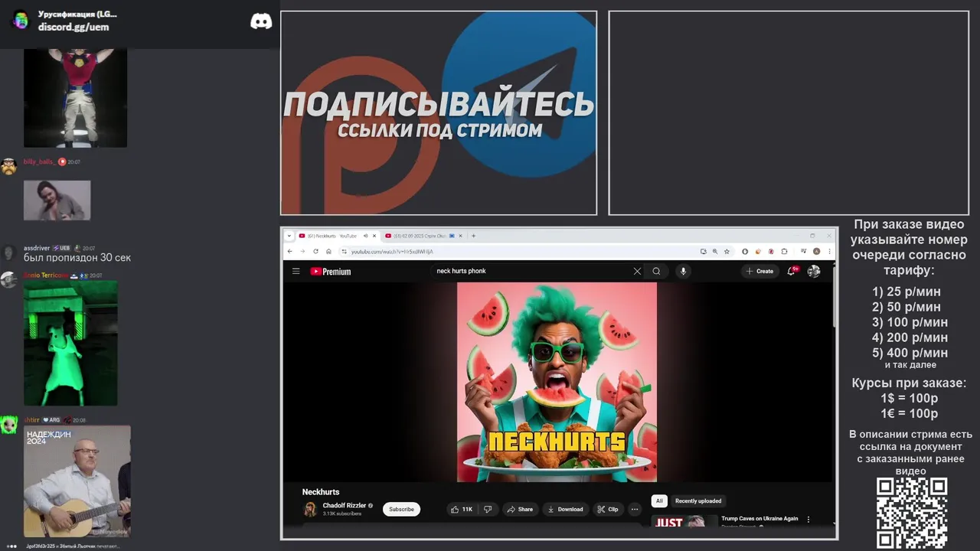Image resolution: width=980 pixels, height=551 pixels.
Task: Click the 'был пропиздон 30 сек' chat message
Action: tap(77, 258)
